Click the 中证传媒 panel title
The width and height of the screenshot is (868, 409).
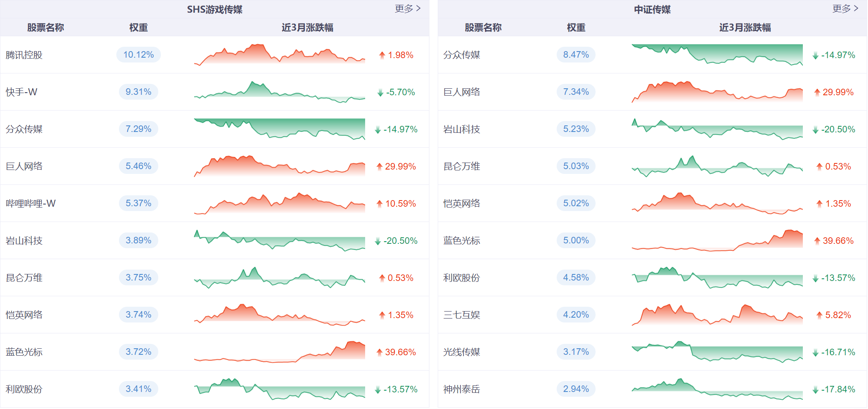tap(652, 9)
